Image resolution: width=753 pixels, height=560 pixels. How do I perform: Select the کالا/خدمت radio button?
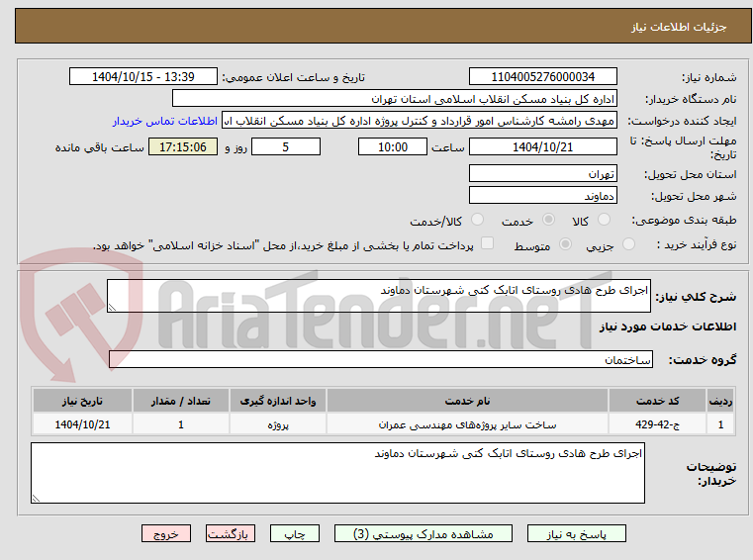477,220
